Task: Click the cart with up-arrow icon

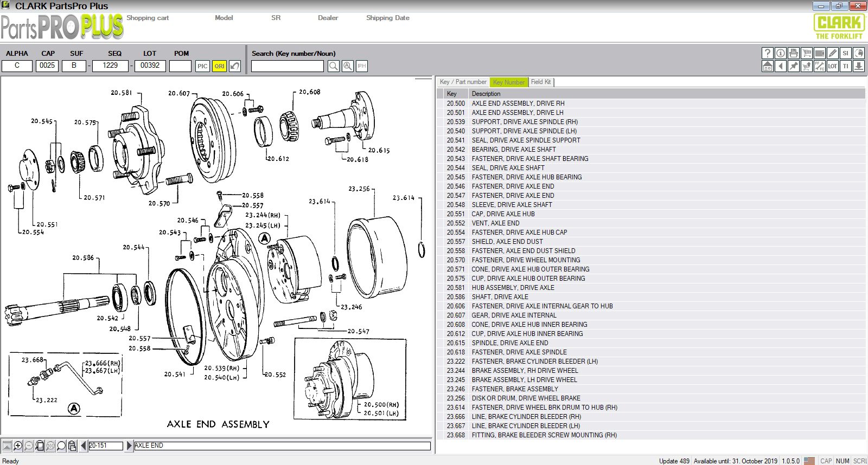Action: click(807, 66)
